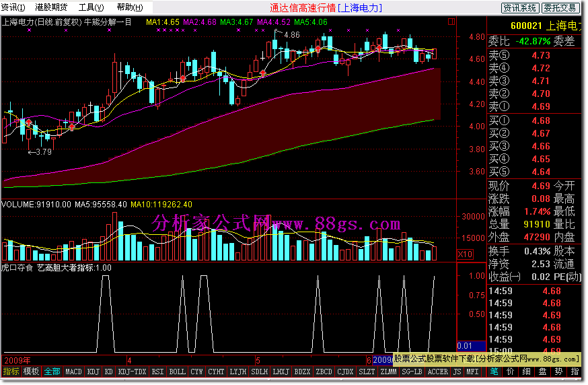Click the 股票公式股票软件下载 banner link
The width and height of the screenshot is (588, 385).
[486, 359]
